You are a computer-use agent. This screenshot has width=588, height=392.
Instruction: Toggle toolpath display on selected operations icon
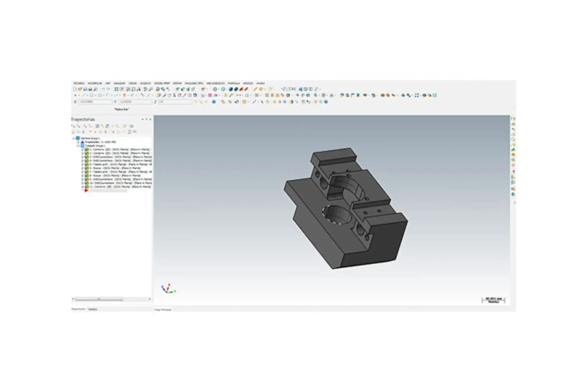click(78, 132)
